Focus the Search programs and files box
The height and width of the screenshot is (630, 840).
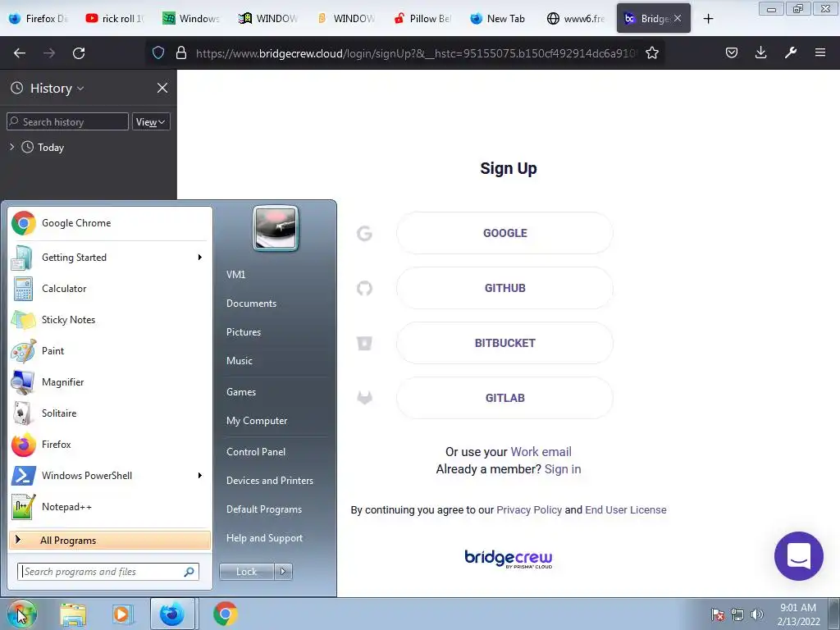click(108, 572)
